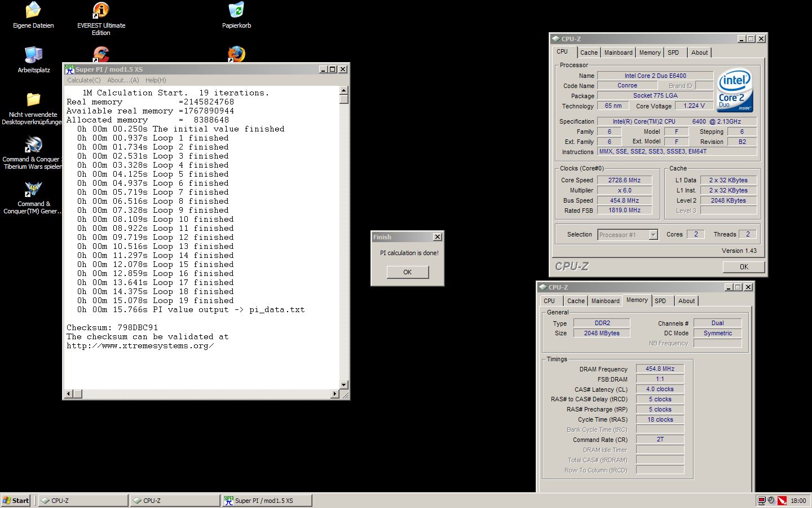Click the Level 2 cache 2048 KBytes field
The image size is (812, 508).
[728, 200]
